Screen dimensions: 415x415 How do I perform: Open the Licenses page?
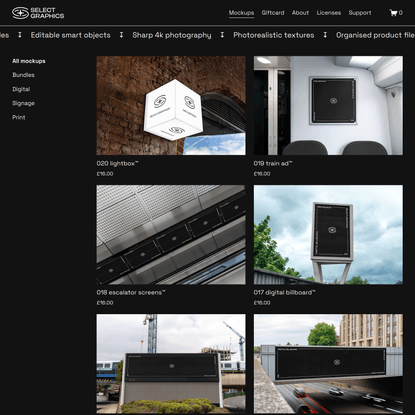tap(329, 13)
